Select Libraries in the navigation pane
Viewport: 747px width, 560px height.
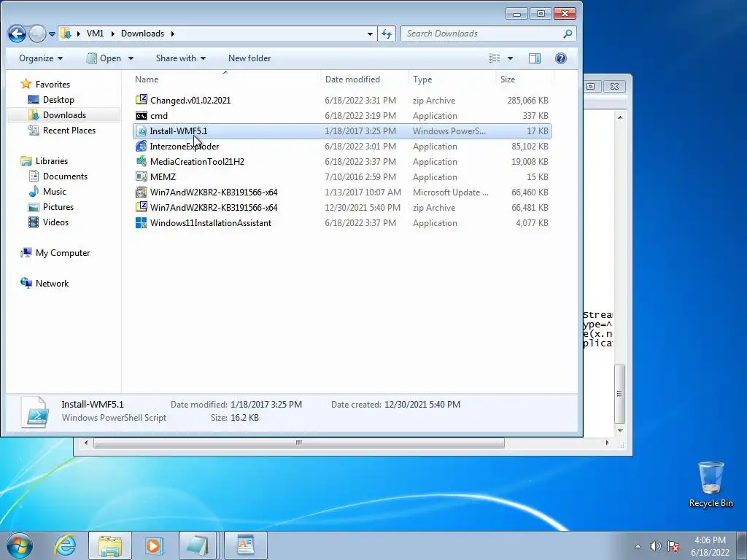tap(52, 161)
